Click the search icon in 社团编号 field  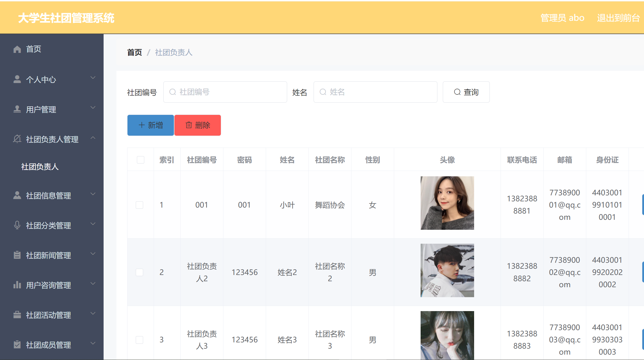click(x=172, y=92)
